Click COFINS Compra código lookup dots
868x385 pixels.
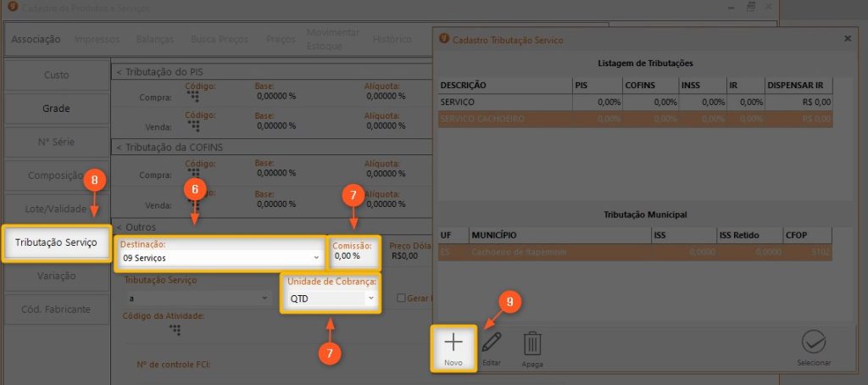coord(194,173)
